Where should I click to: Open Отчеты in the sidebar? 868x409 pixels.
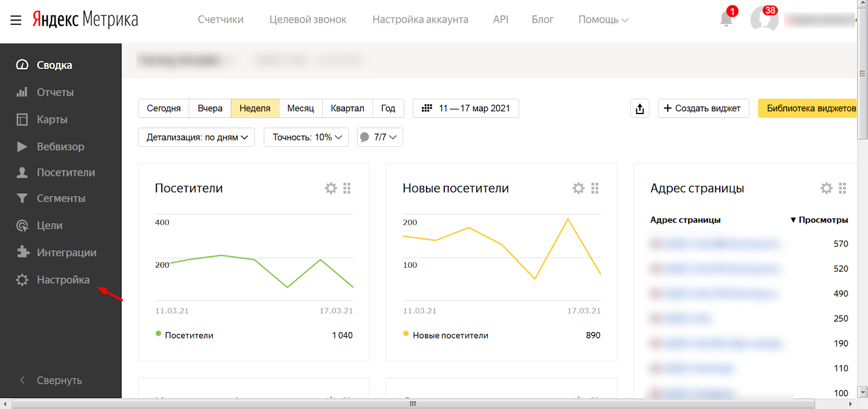click(x=55, y=92)
